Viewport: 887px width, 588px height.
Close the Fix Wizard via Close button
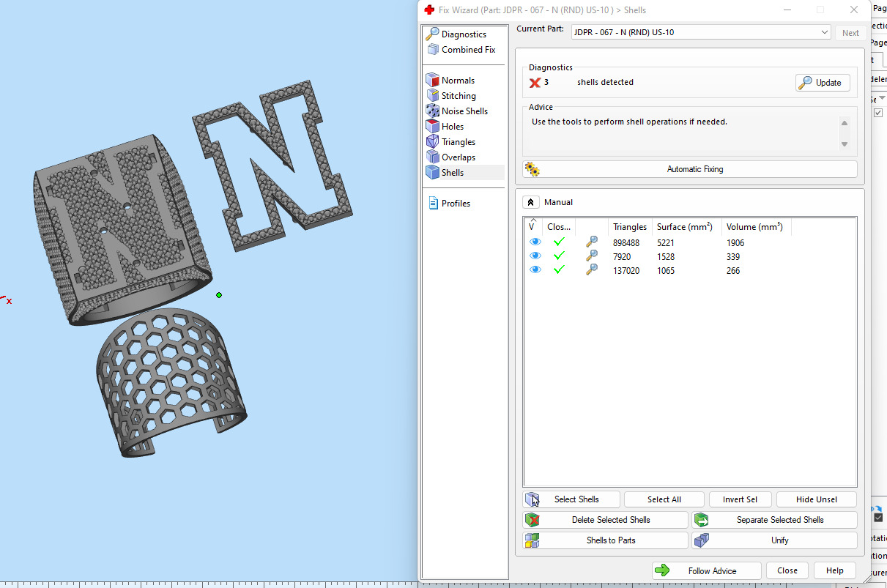pyautogui.click(x=787, y=570)
